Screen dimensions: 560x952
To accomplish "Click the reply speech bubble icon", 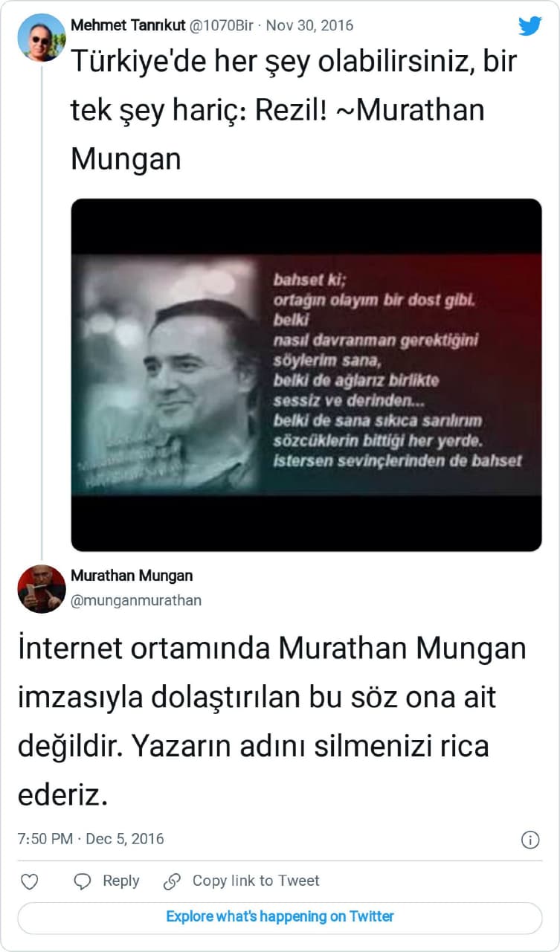I will pos(83,881).
